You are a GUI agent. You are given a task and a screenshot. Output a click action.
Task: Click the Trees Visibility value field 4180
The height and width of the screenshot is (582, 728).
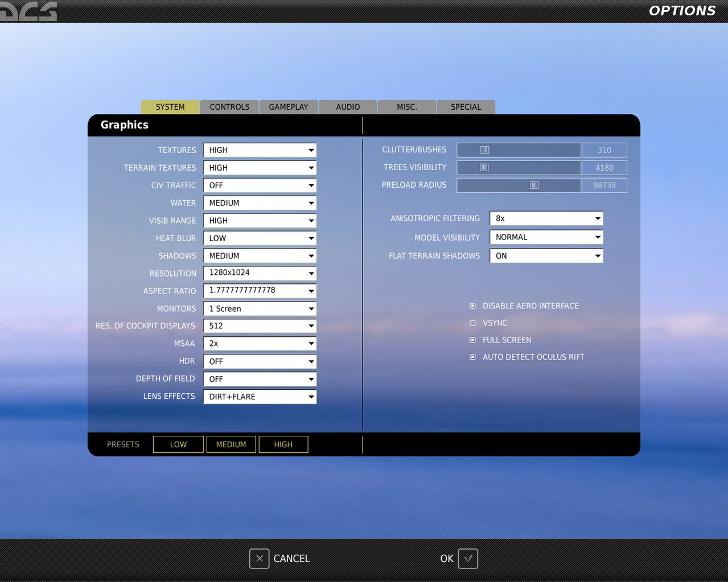pyautogui.click(x=604, y=168)
